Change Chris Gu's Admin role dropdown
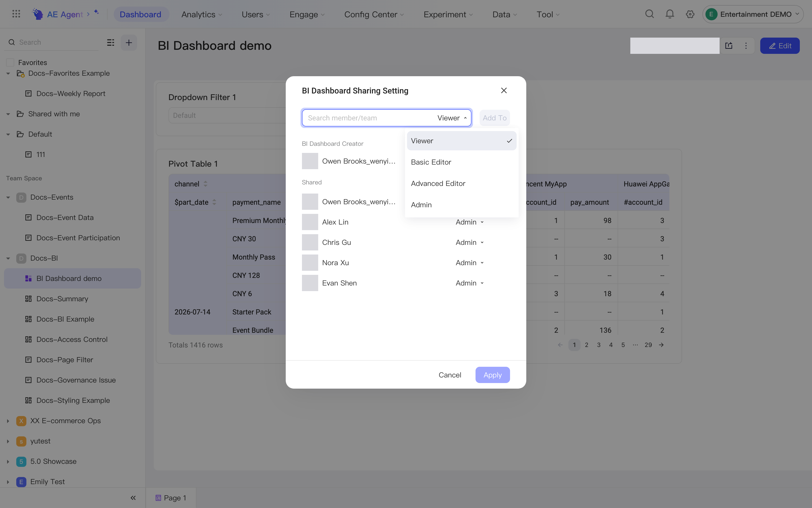The height and width of the screenshot is (508, 812). [x=469, y=242]
